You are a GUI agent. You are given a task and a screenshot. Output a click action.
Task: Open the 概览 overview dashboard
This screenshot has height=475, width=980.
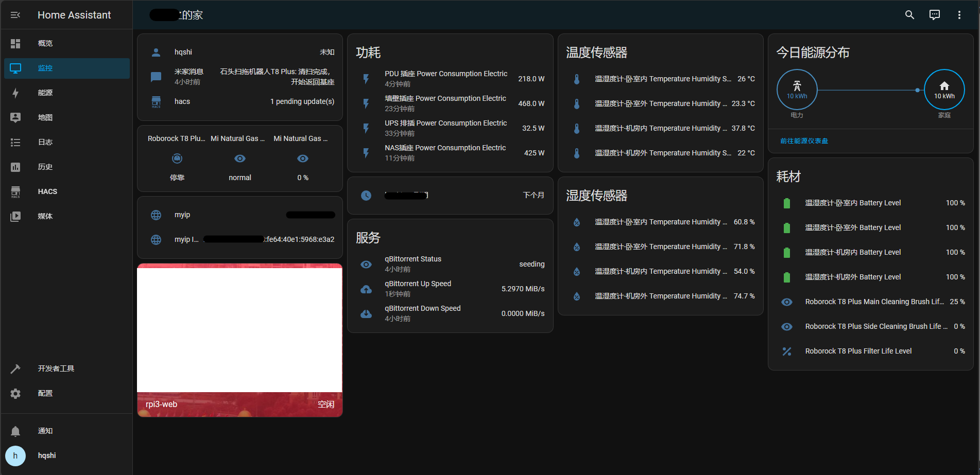[67, 43]
